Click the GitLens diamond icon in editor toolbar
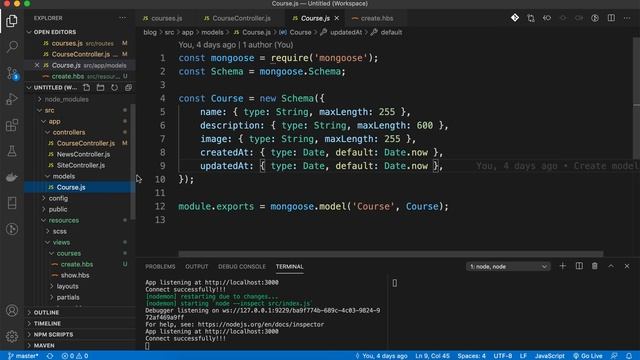The width and height of the screenshot is (640, 360). (x=515, y=18)
